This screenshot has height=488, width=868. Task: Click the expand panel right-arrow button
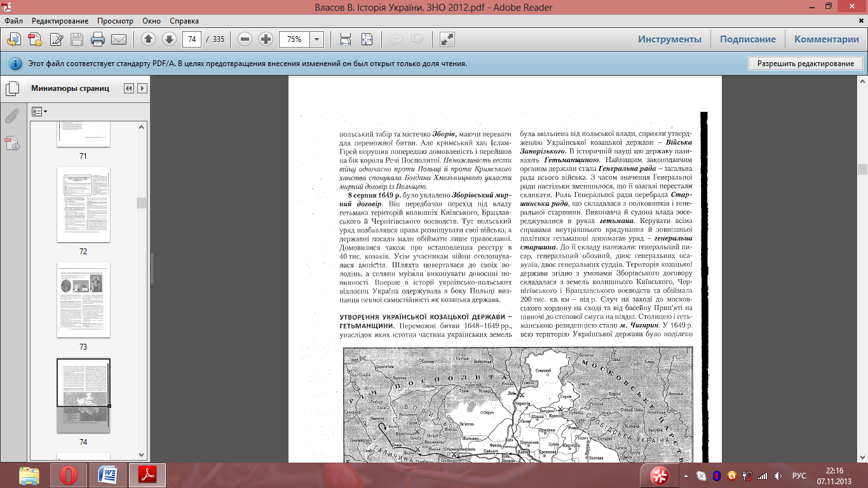pyautogui.click(x=142, y=88)
